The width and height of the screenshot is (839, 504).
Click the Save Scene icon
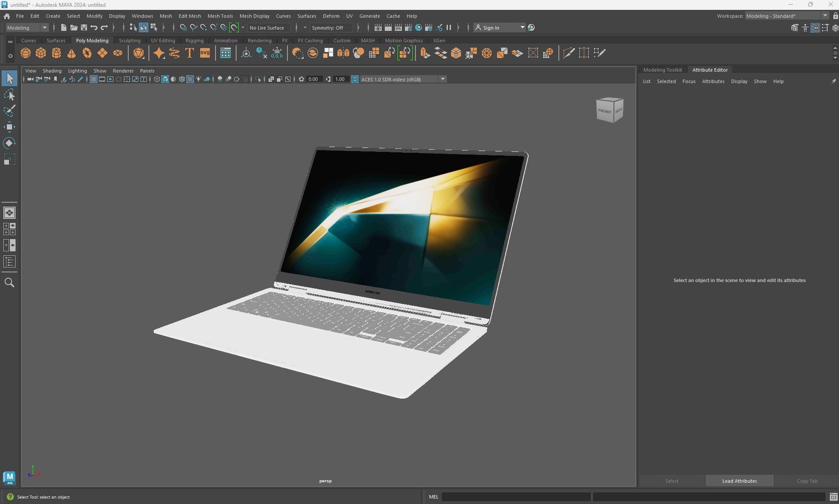click(84, 28)
